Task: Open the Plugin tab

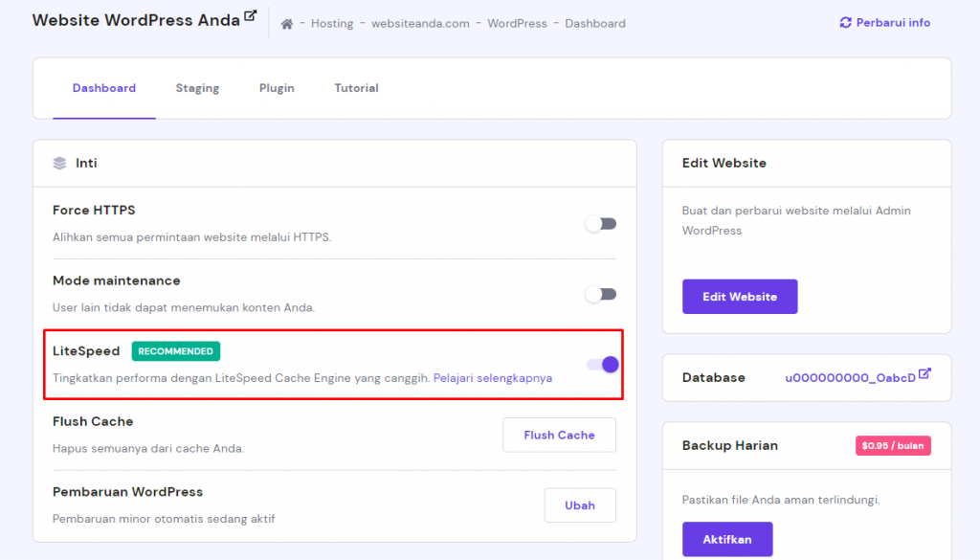Action: (x=277, y=87)
